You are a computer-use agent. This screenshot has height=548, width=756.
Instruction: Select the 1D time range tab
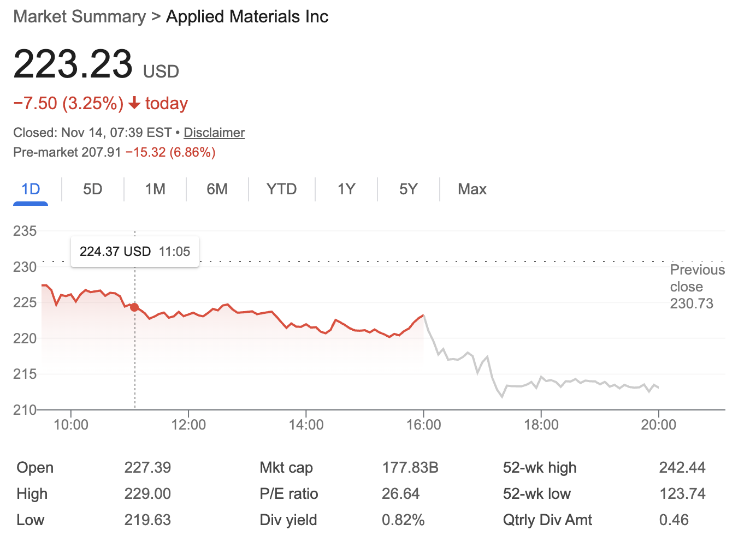(31, 189)
